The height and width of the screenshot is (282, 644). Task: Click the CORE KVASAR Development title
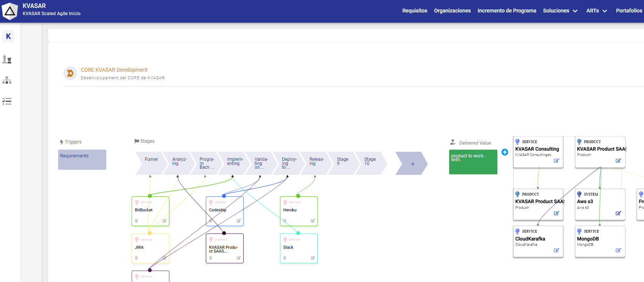point(114,70)
